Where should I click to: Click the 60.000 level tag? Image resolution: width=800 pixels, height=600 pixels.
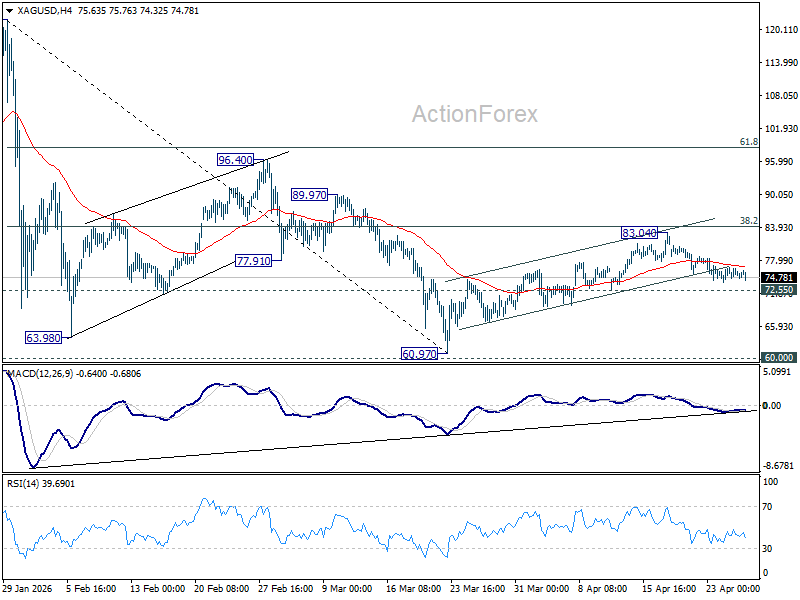pyautogui.click(x=779, y=358)
